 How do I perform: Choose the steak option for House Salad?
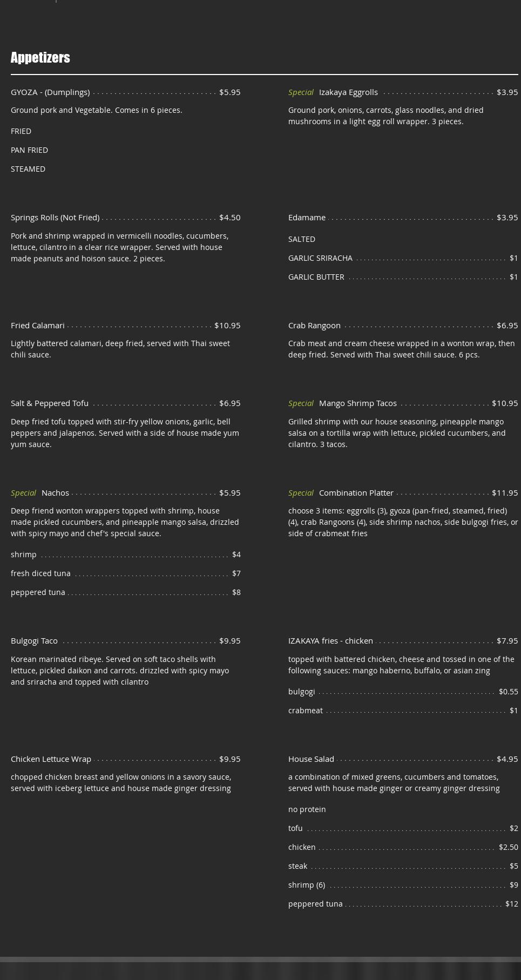[297, 866]
